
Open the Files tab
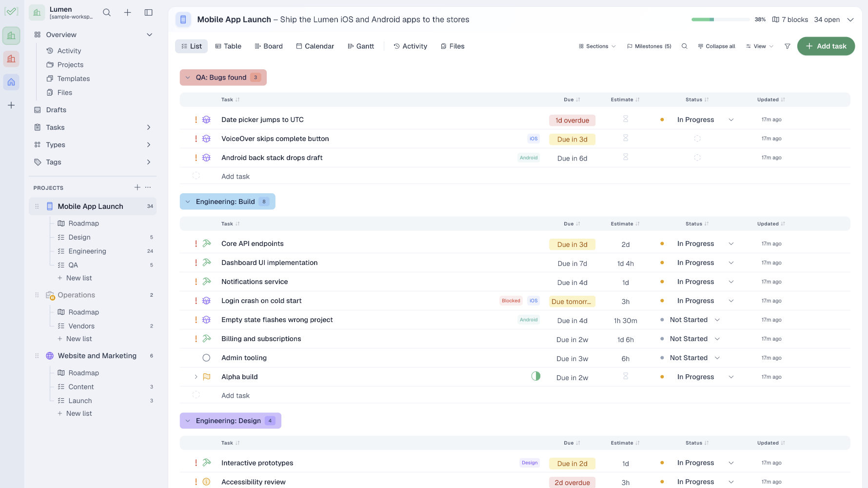(453, 46)
